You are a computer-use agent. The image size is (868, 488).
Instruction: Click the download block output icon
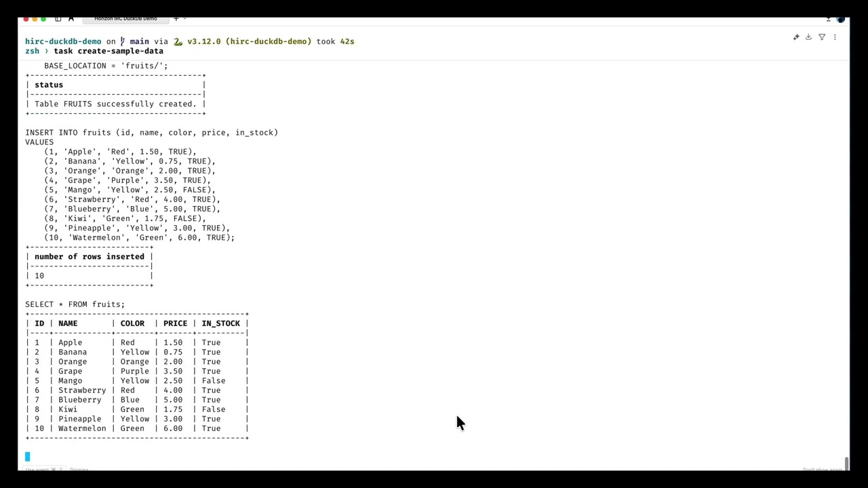(808, 37)
